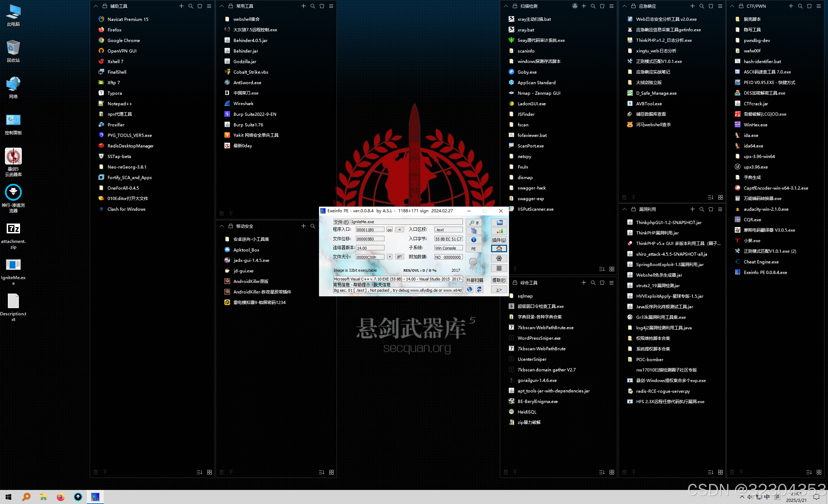Viewport: 828px width, 504px height.
Task: Click the 外部扫描 external scan button
Action: click(x=474, y=280)
